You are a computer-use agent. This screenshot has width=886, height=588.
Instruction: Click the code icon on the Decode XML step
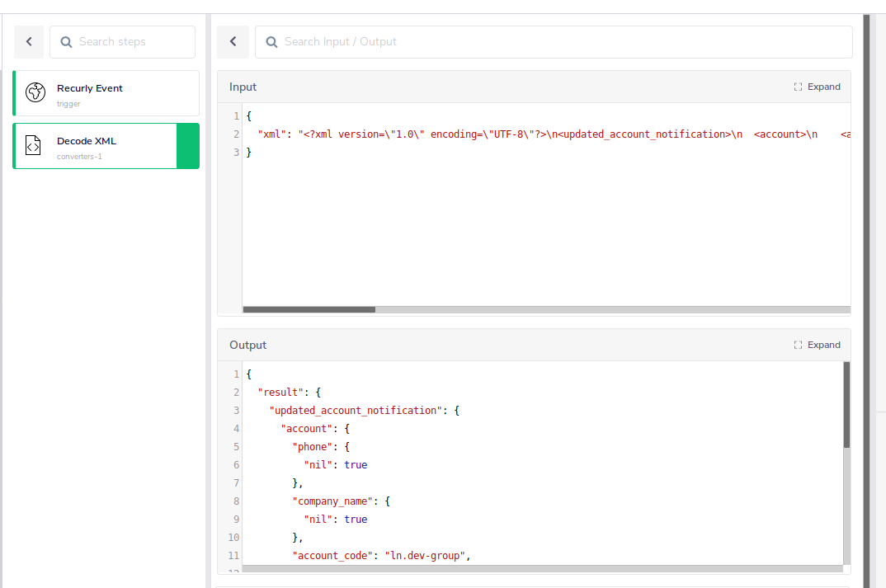coord(33,146)
